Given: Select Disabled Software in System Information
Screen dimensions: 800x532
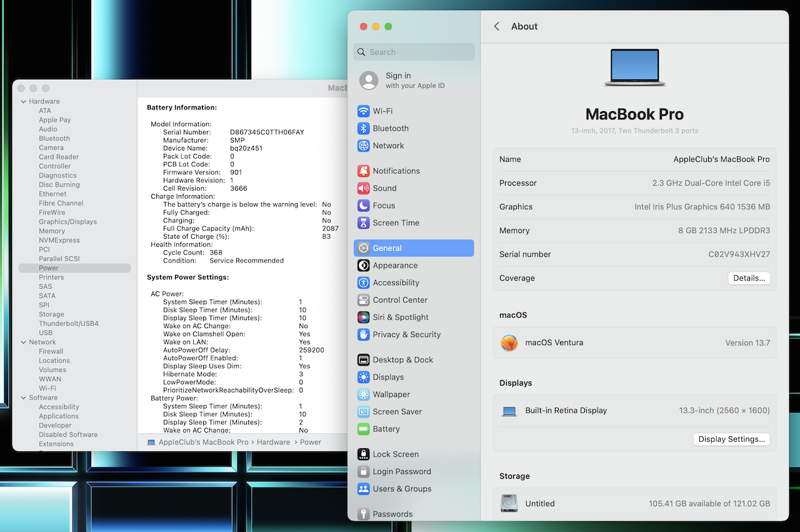Looking at the screenshot, I should (68, 434).
